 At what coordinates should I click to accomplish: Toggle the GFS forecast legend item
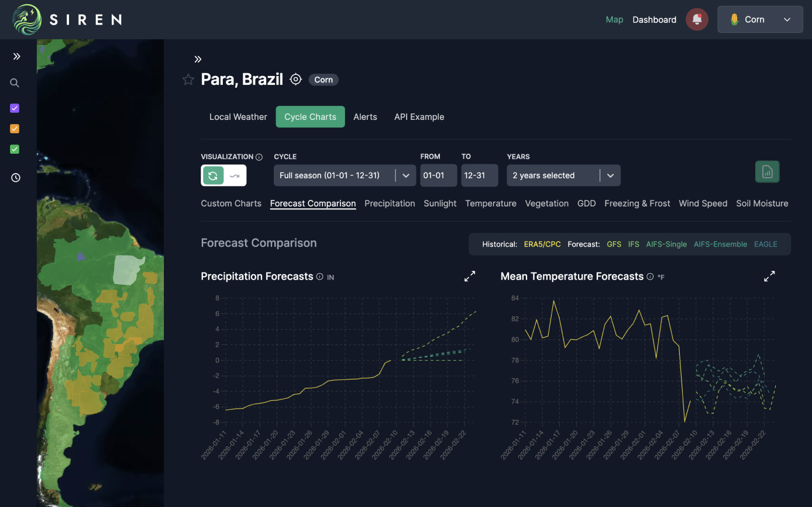point(614,244)
